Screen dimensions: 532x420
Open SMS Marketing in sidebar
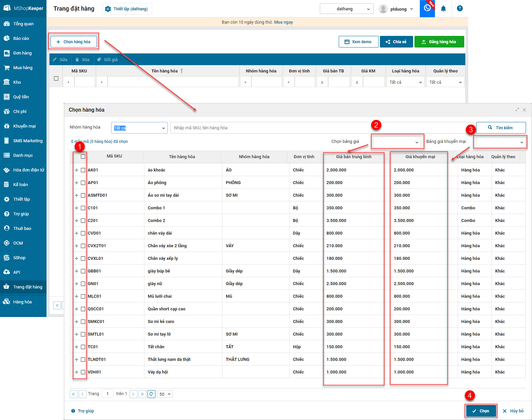tap(23, 141)
